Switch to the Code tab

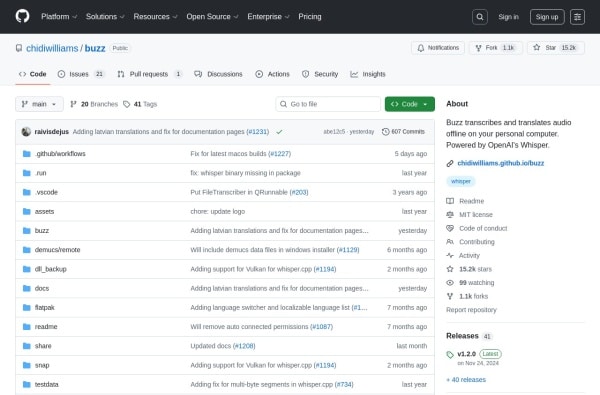pos(33,74)
